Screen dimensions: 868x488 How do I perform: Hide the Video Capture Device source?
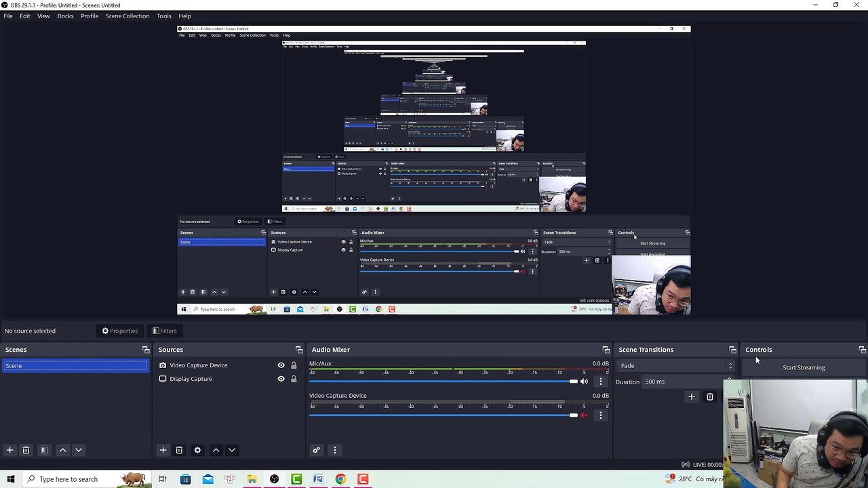(281, 365)
